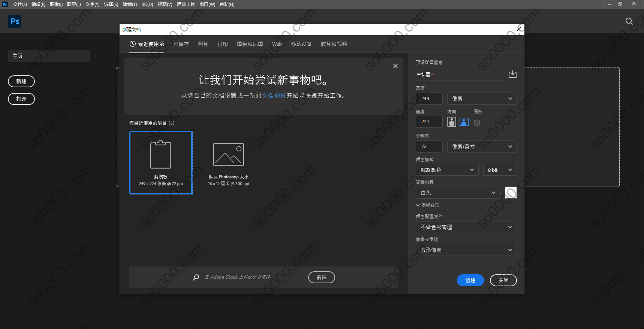
Task: Switch to the 照片 tab
Action: tap(203, 44)
